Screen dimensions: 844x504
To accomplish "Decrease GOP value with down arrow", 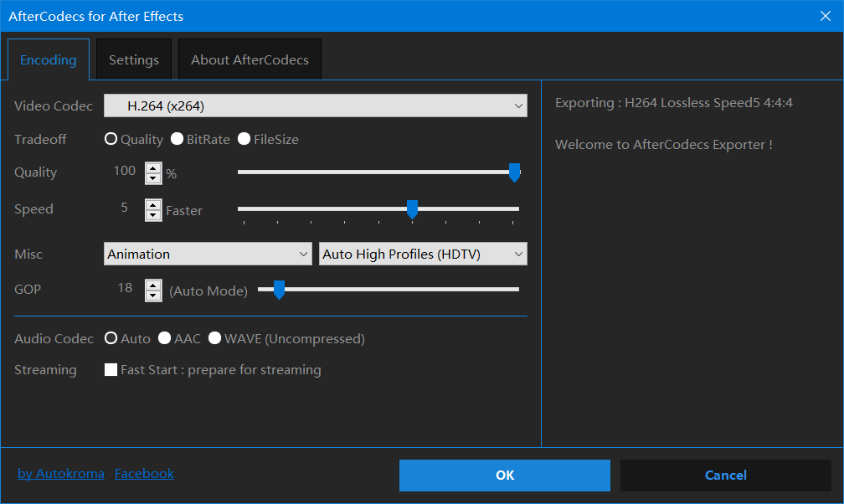I will 153,296.
